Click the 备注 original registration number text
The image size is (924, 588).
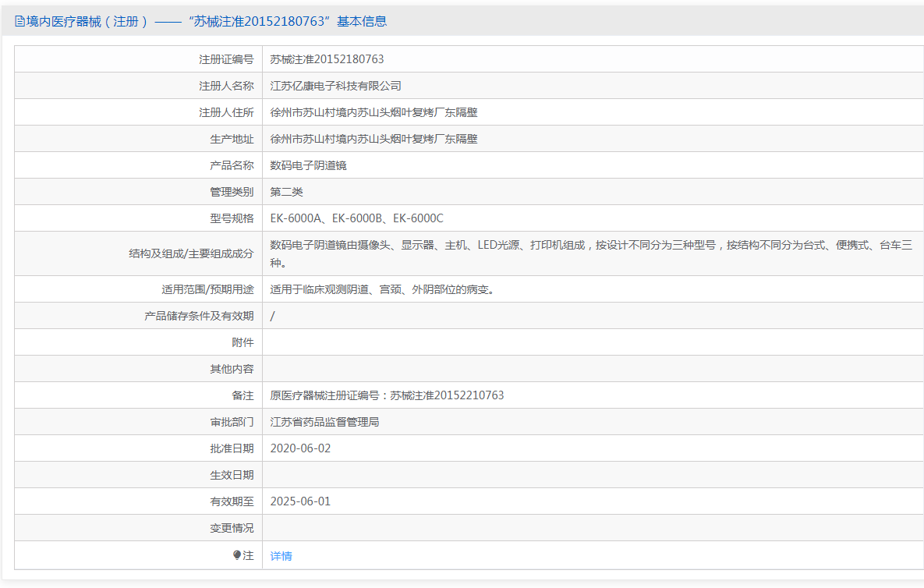387,395
